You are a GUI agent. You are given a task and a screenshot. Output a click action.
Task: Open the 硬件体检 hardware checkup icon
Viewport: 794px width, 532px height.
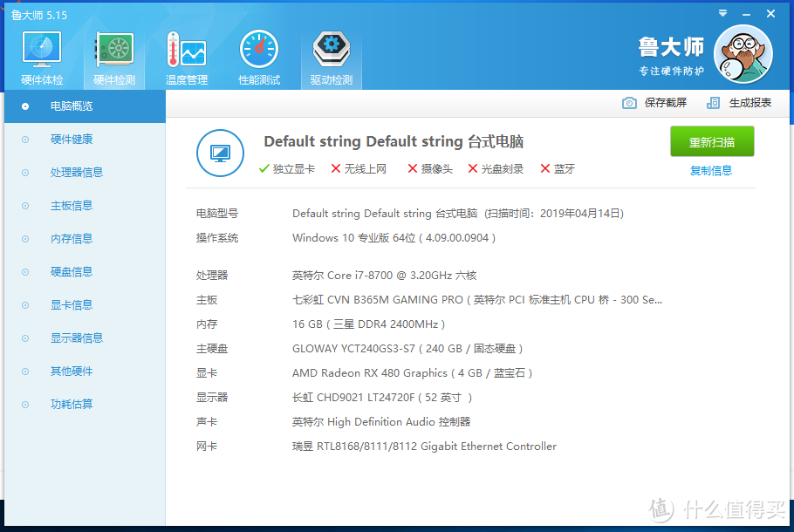pos(42,58)
